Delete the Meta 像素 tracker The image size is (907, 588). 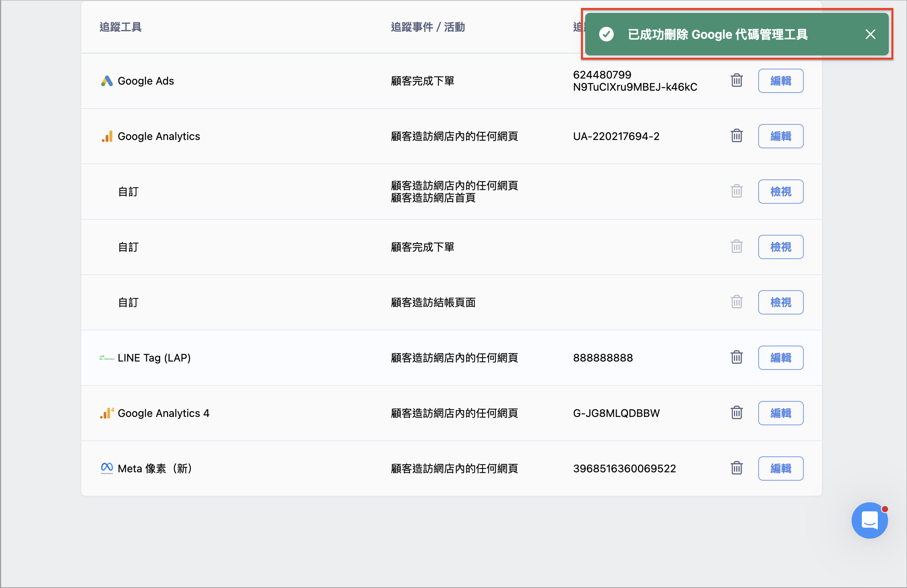click(x=736, y=468)
